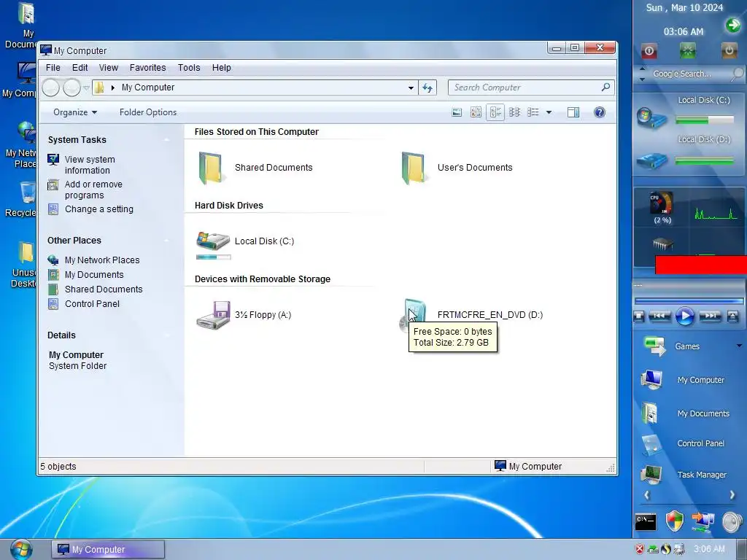Click View system information link
Viewport: 747px width, 560px height.
coord(90,165)
